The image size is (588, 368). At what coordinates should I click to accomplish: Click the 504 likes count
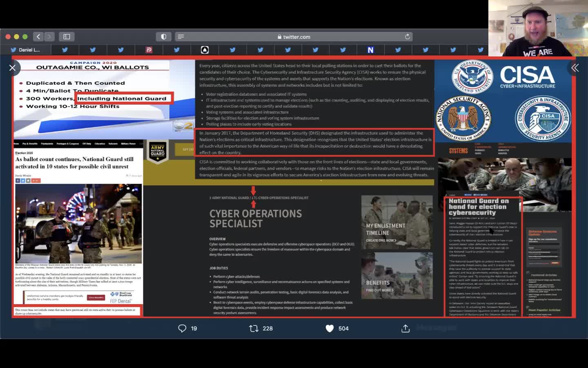click(343, 328)
